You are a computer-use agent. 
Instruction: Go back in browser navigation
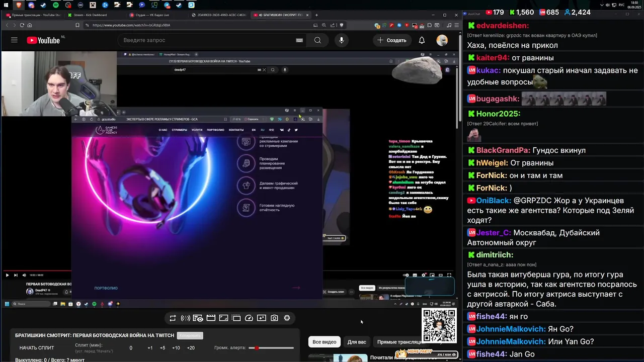click(x=7, y=25)
